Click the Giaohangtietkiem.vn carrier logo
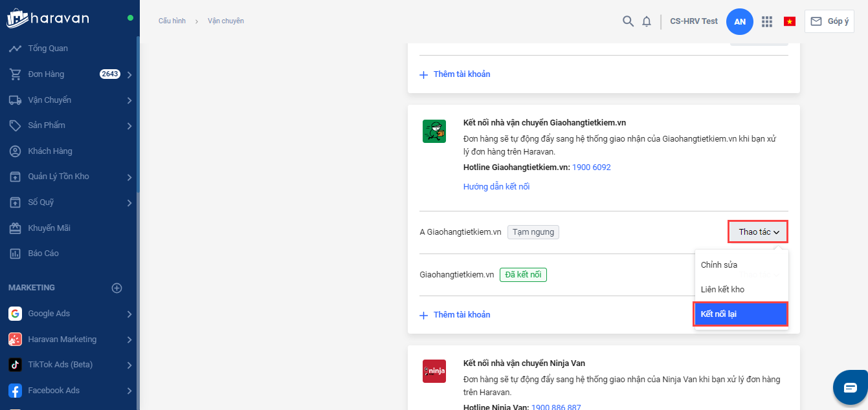868x410 pixels. point(434,131)
